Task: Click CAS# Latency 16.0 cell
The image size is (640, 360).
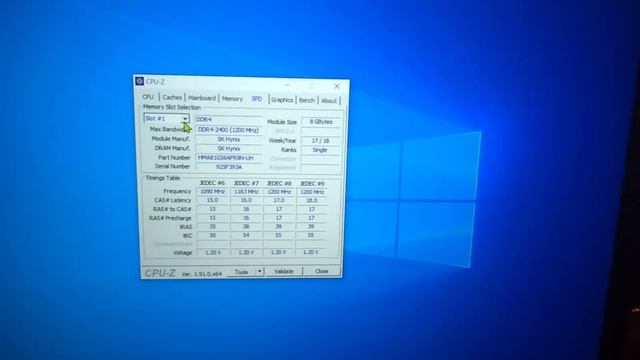Action: [x=246, y=200]
